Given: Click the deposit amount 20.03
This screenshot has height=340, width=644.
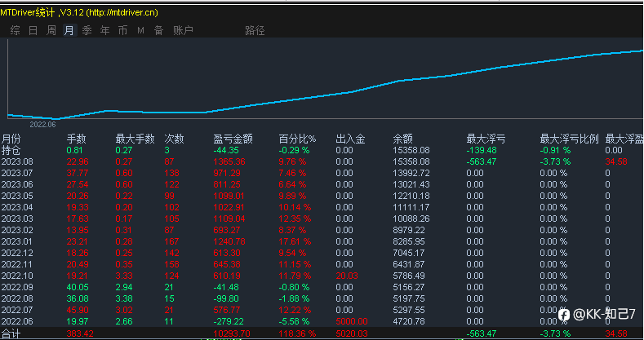Looking at the screenshot, I should [x=347, y=276].
